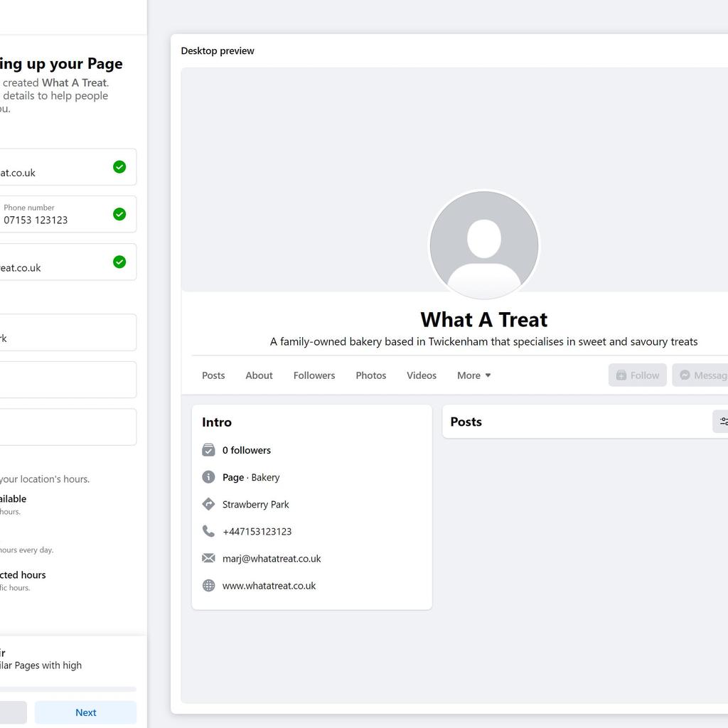Screen dimensions: 728x728
Task: Click the default profile picture avatar
Action: [484, 245]
